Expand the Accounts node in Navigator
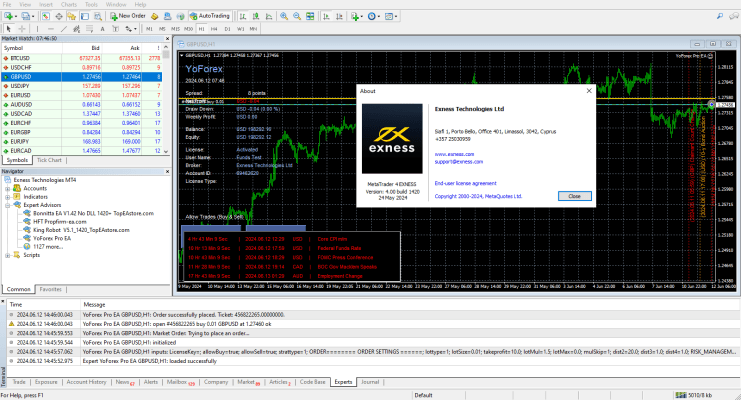The width and height of the screenshot is (741, 400). click(8, 188)
